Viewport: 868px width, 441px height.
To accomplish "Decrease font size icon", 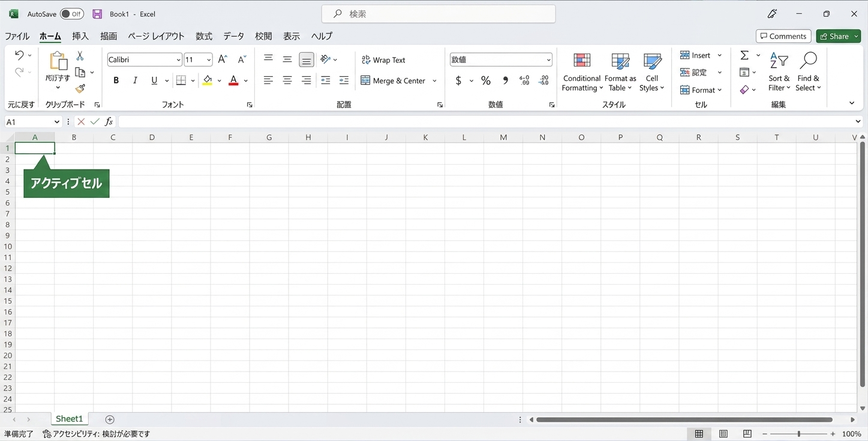I will (x=242, y=59).
